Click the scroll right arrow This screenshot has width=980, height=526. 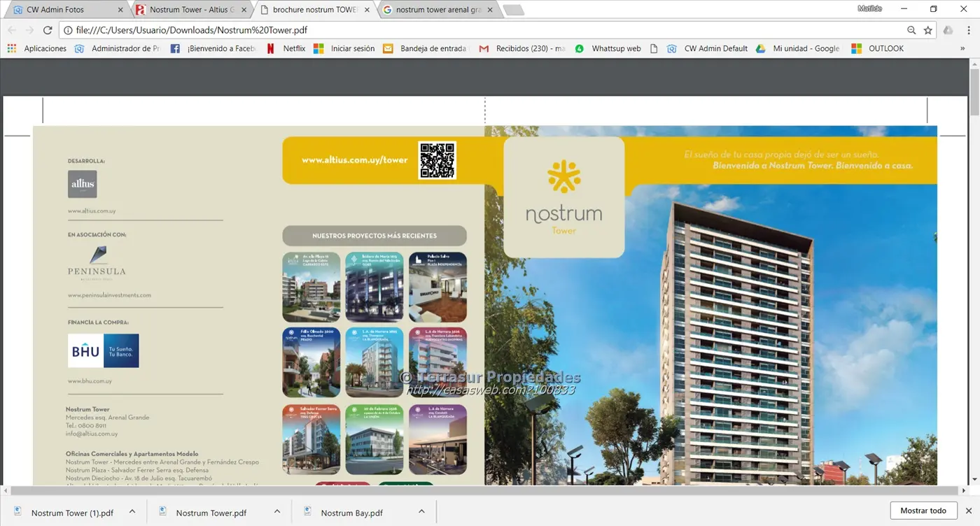(x=964, y=491)
